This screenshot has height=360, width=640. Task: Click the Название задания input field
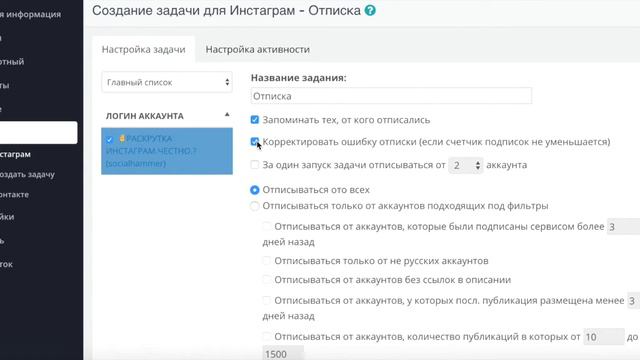391,96
